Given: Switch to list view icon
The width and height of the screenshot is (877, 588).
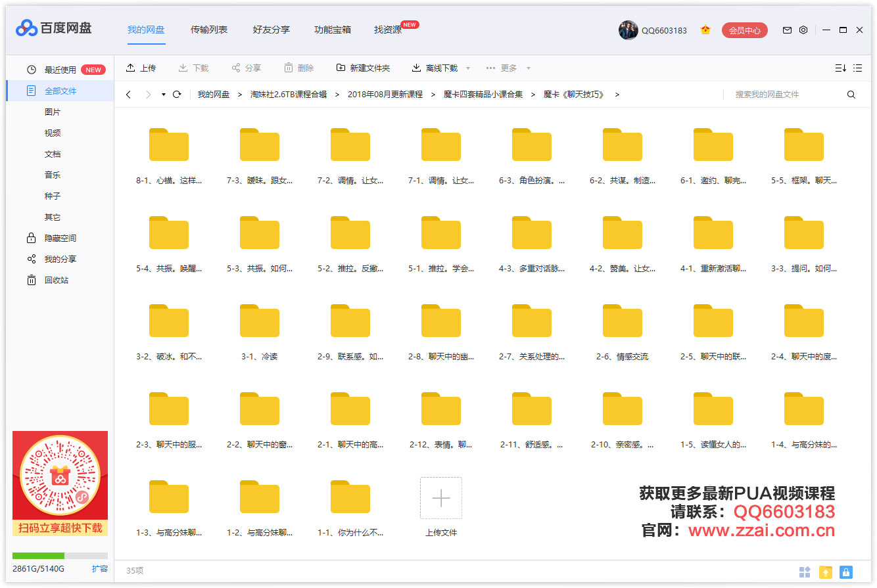Looking at the screenshot, I should [858, 68].
